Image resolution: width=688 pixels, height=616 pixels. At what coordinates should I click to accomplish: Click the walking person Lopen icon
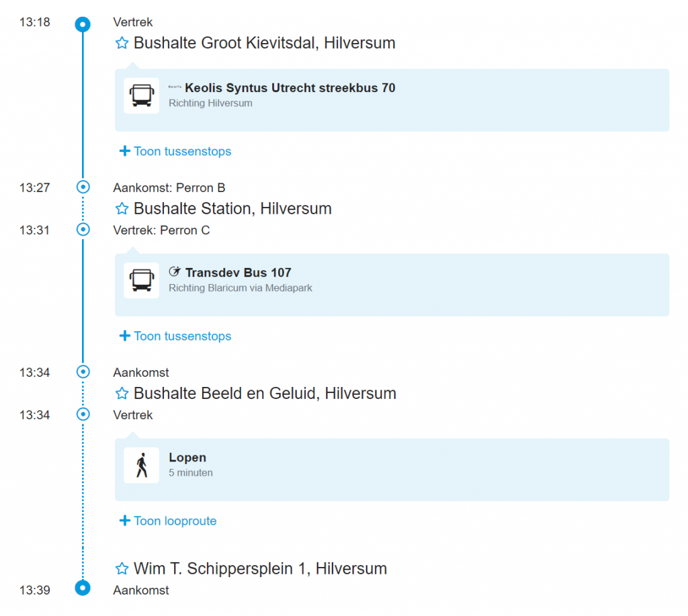tap(141, 465)
